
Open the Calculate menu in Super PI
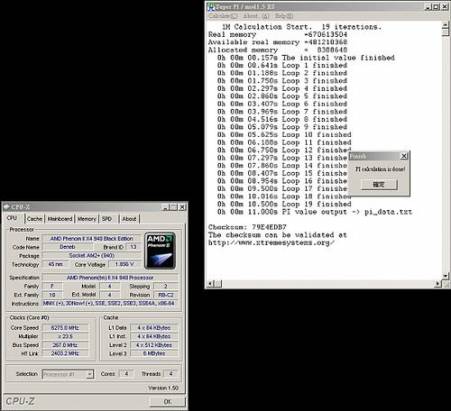(x=223, y=16)
